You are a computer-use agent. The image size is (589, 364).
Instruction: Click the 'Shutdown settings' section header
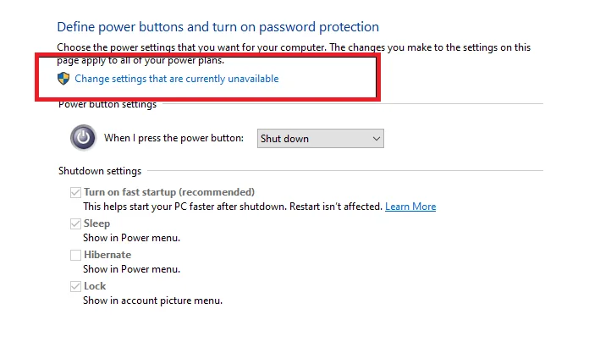[100, 171]
